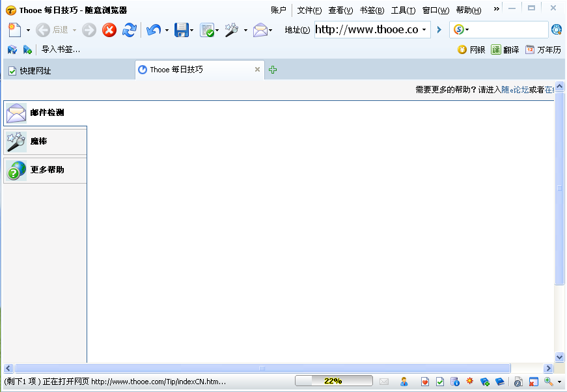Viewport: 567px width, 392px height.
Task: Expand the menu overflow chevron »
Action: point(497,8)
